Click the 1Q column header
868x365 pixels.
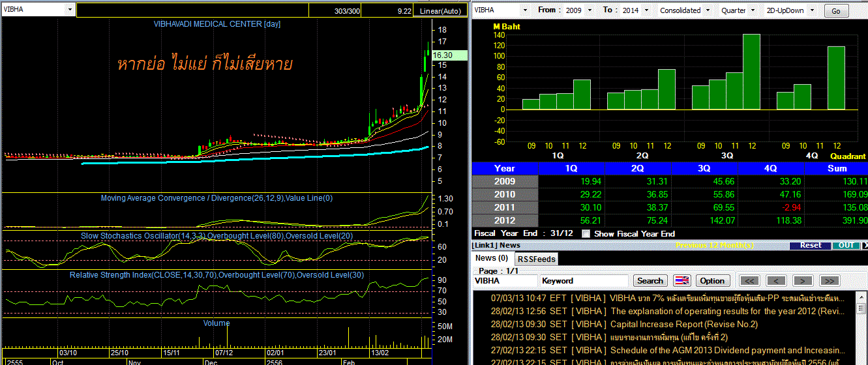point(571,168)
